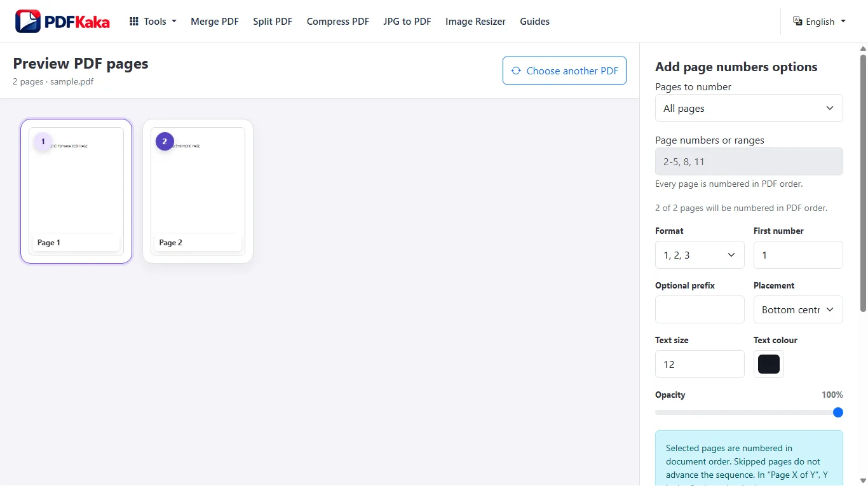
Task: Click Choose another PDF button
Action: click(x=564, y=71)
